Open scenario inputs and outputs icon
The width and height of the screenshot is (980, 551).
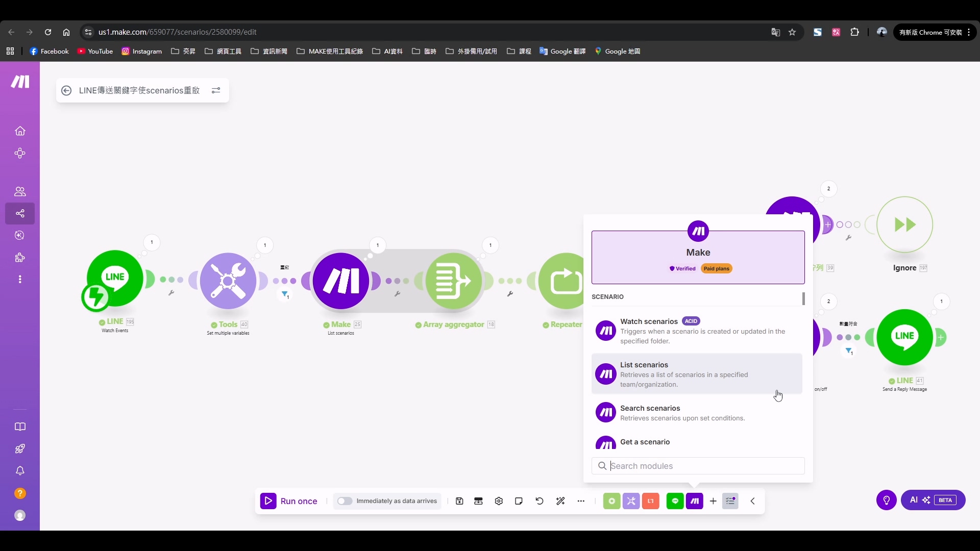click(x=478, y=501)
